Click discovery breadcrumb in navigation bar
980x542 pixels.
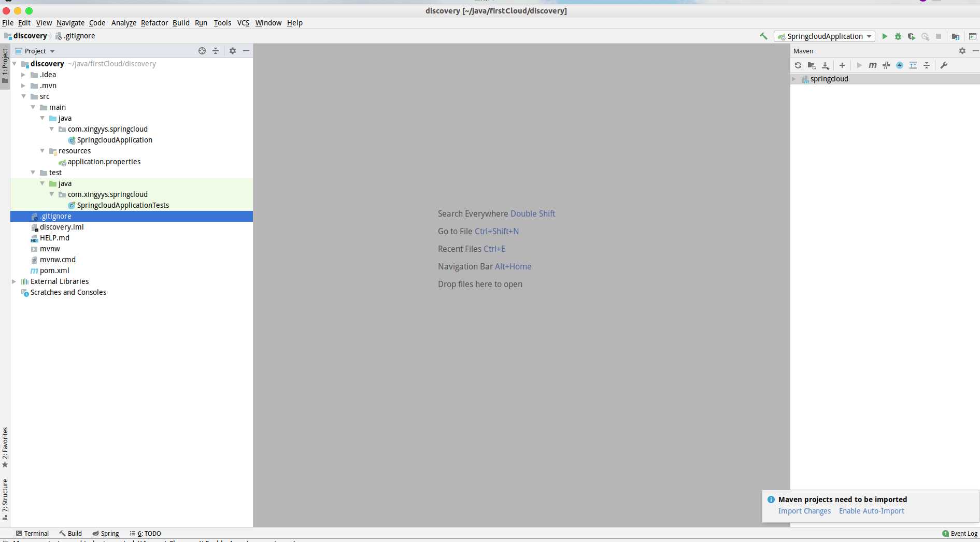click(25, 36)
